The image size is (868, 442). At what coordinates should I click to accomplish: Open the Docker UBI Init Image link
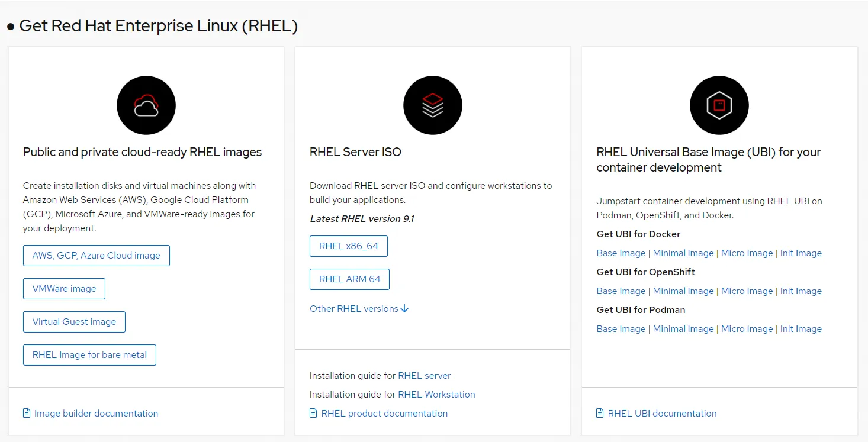coord(801,253)
